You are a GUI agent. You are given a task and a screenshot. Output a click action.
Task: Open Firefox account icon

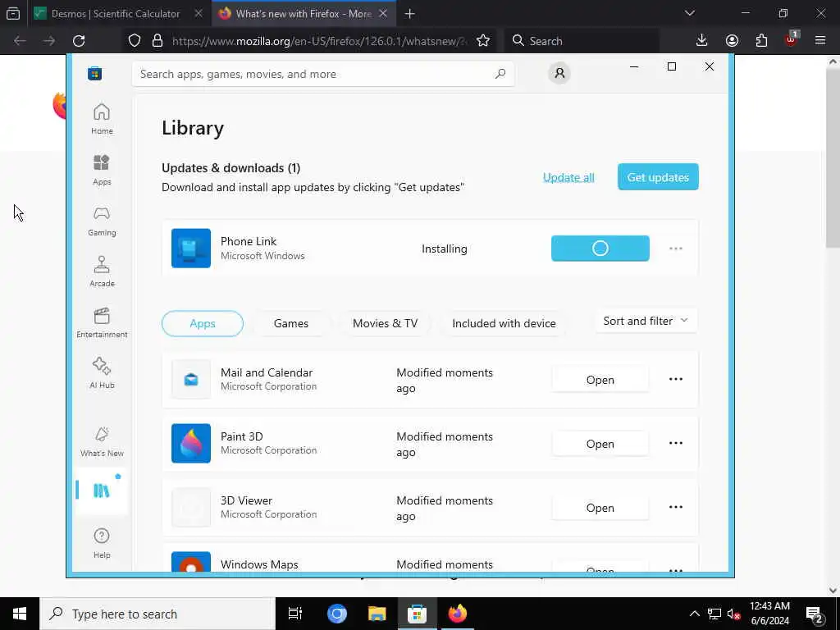tap(732, 41)
